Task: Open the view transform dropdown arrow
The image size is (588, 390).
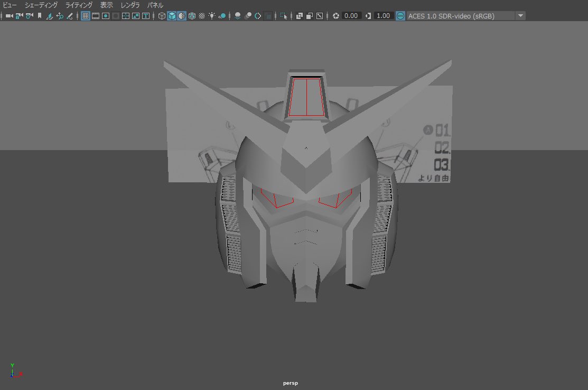Action: pyautogui.click(x=521, y=15)
